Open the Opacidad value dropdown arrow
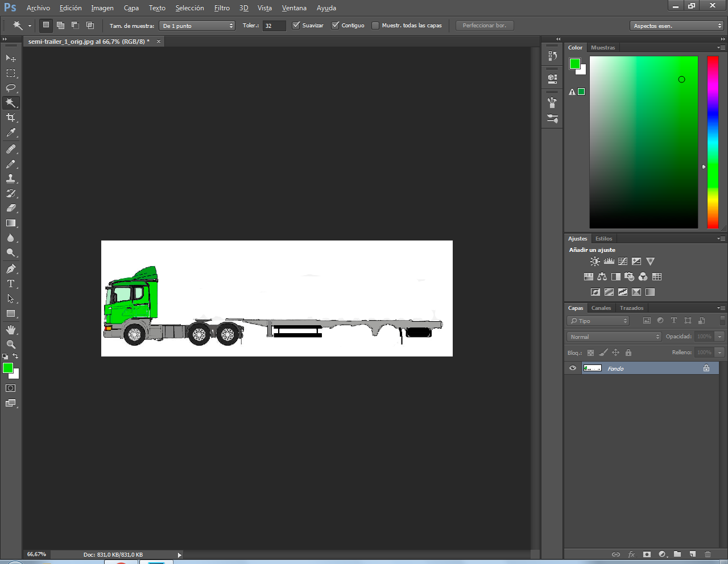Screen dimensions: 728x564 [719, 337]
